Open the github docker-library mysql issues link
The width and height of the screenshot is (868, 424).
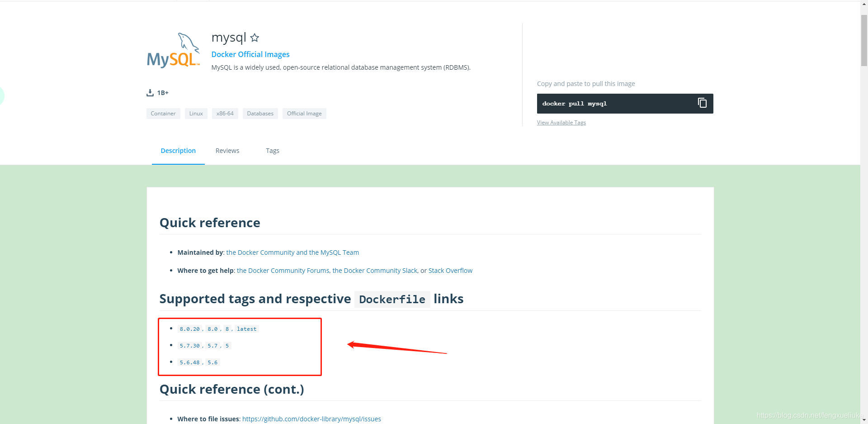tap(311, 419)
